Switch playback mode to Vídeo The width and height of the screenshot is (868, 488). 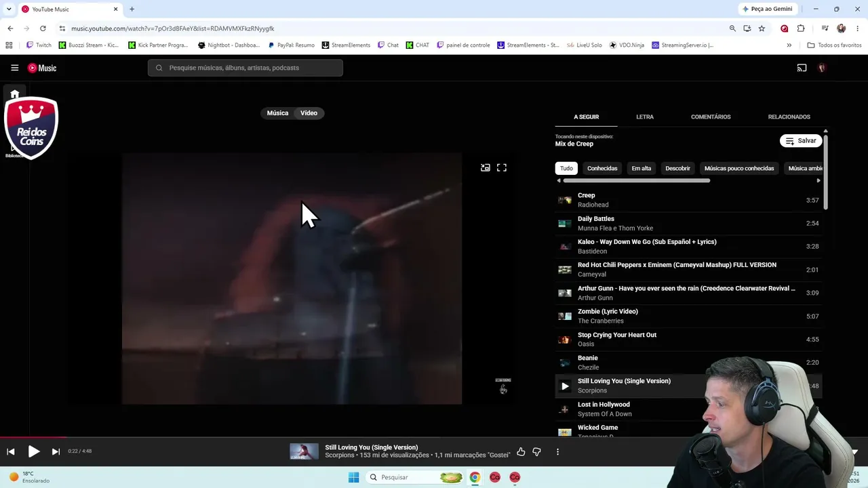pyautogui.click(x=309, y=113)
